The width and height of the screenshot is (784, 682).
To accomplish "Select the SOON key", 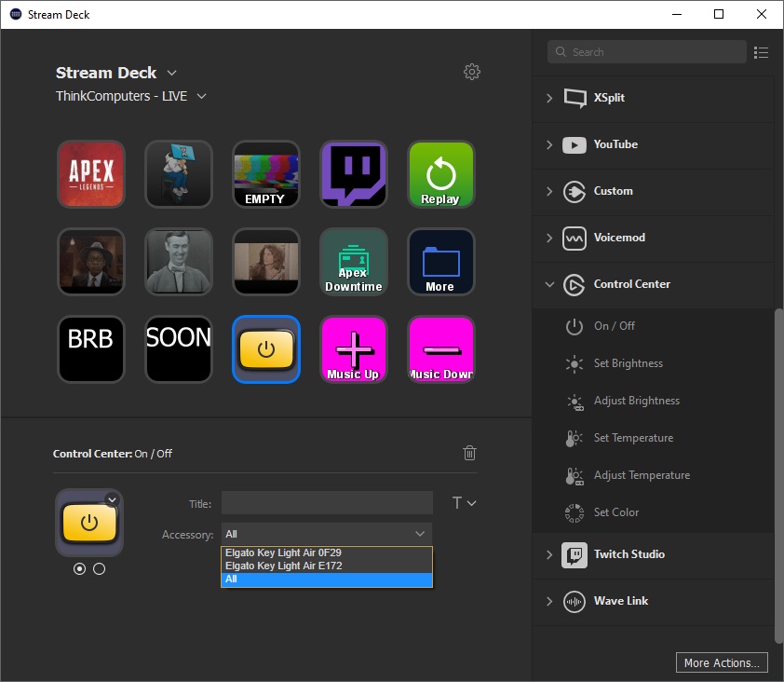I will [179, 349].
